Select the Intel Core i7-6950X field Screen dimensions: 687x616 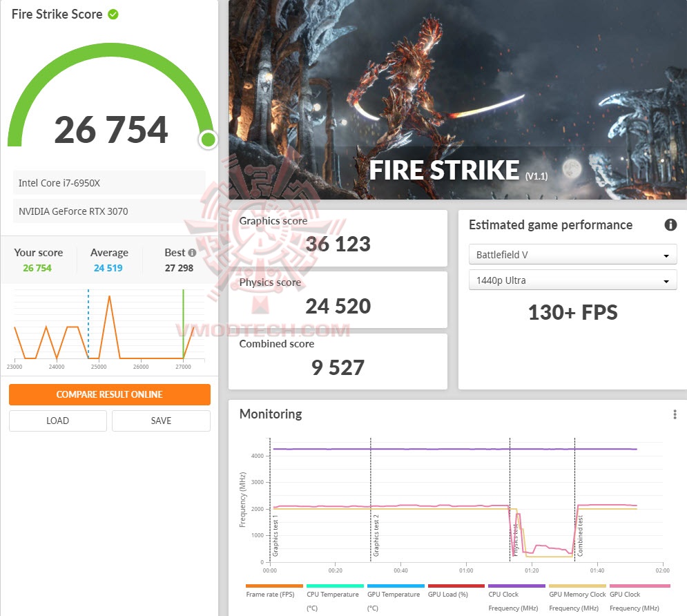[x=109, y=183]
